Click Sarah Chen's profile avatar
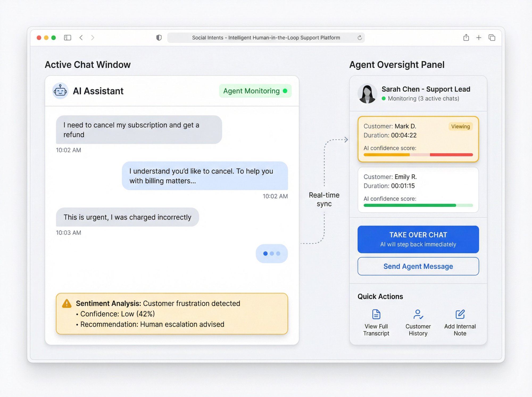The height and width of the screenshot is (397, 532). pyautogui.click(x=368, y=93)
